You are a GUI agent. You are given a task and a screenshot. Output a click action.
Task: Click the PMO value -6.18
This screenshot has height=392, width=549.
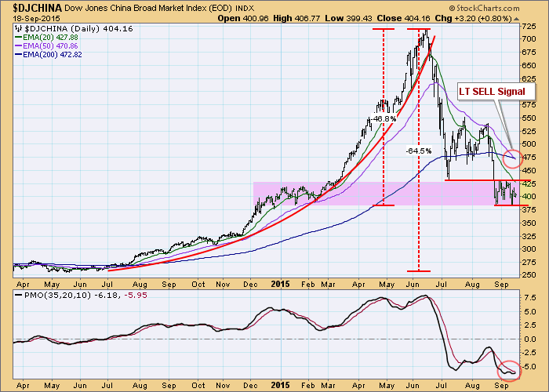tap(106, 295)
